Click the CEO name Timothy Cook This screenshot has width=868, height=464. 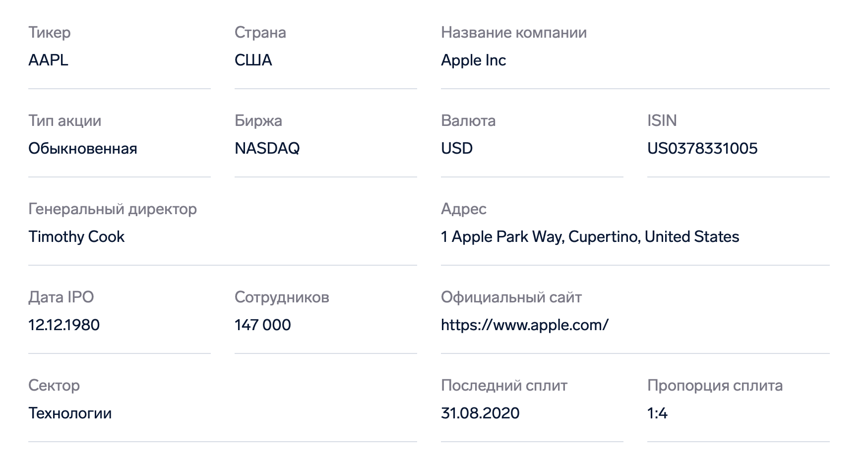[x=76, y=236]
